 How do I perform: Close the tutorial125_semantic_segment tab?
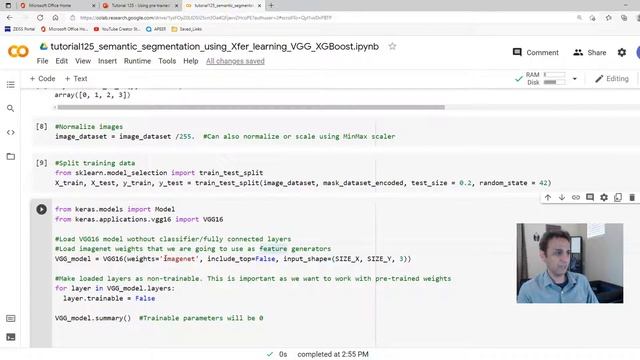(259, 6)
